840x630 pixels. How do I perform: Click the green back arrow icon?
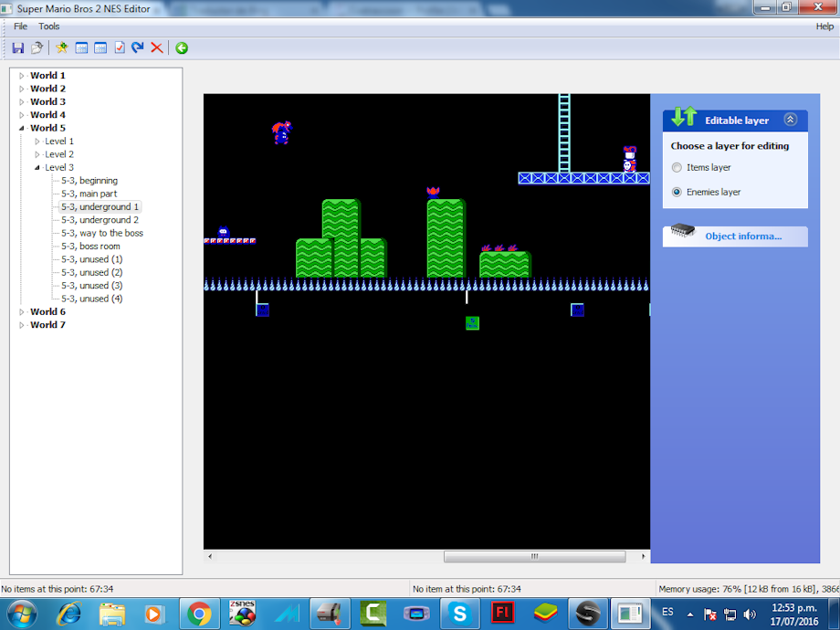[182, 47]
